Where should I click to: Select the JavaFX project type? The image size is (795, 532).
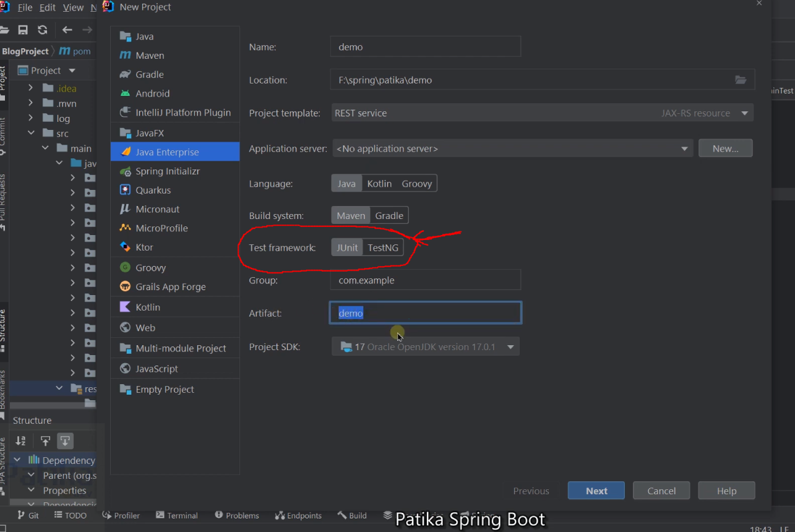(x=174, y=133)
